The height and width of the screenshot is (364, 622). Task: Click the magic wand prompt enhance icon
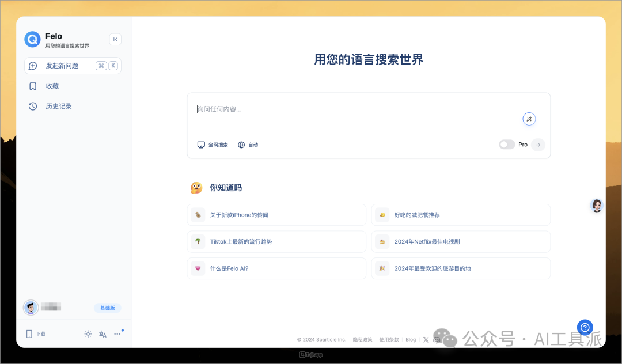[x=529, y=119]
